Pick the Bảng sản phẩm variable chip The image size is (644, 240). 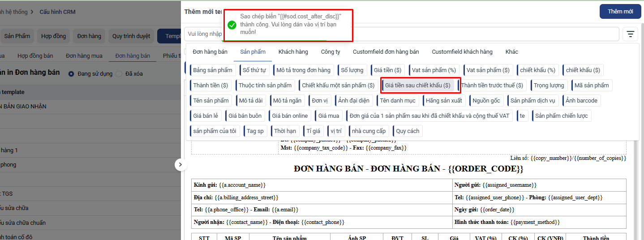point(213,70)
